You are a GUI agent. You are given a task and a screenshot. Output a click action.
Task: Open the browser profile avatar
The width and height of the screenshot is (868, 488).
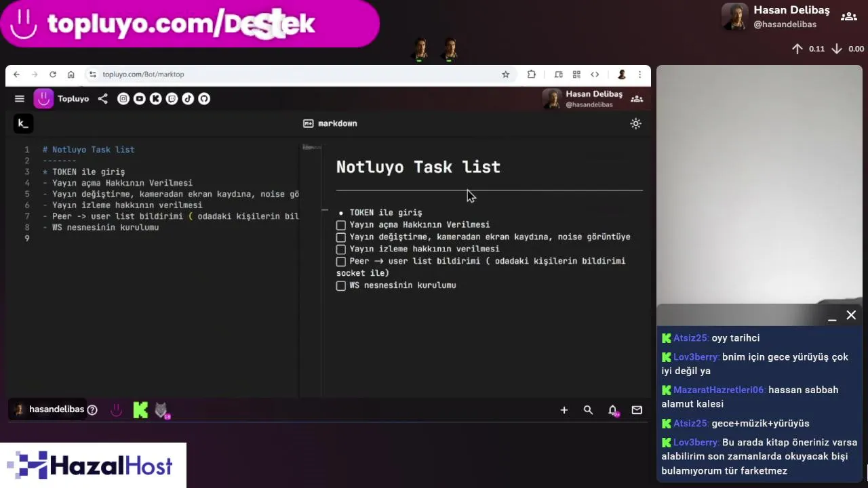(x=622, y=75)
